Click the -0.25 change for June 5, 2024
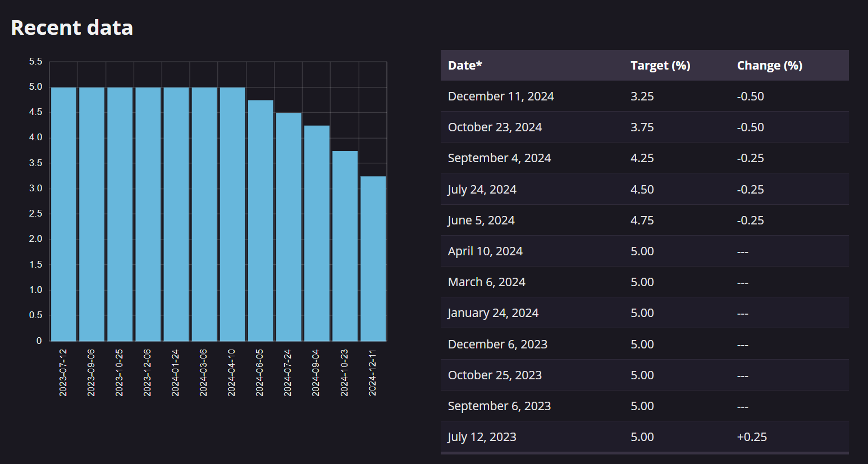This screenshot has width=868, height=464. [x=751, y=220]
